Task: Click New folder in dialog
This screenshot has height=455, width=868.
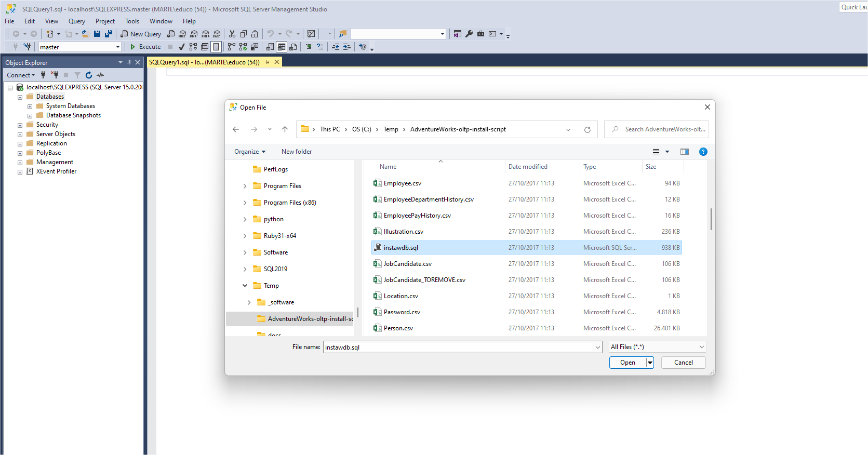Action: [297, 152]
